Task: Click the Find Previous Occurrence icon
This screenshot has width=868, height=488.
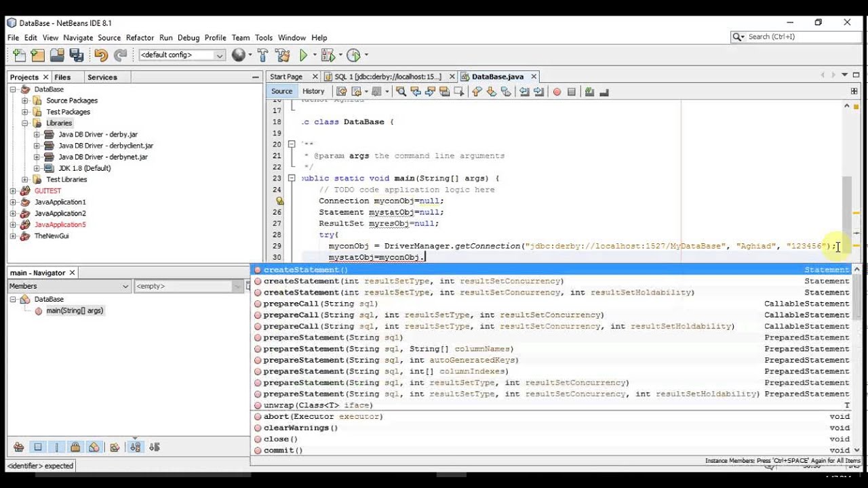Action: click(416, 91)
